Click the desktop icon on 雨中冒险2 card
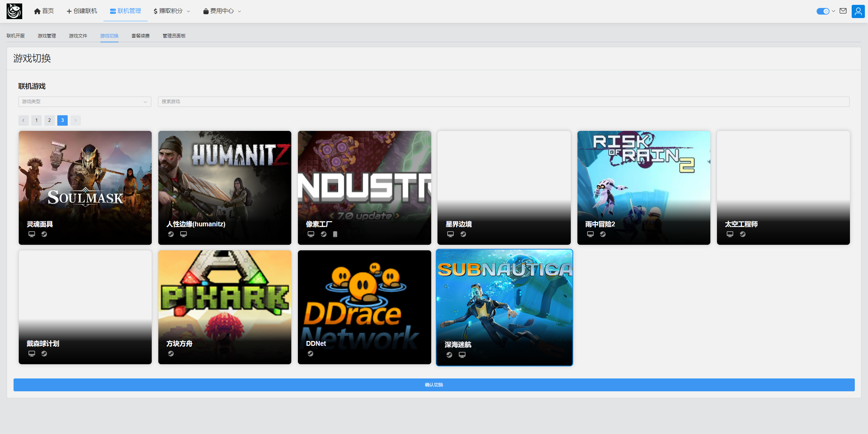The height and width of the screenshot is (434, 868). 590,234
